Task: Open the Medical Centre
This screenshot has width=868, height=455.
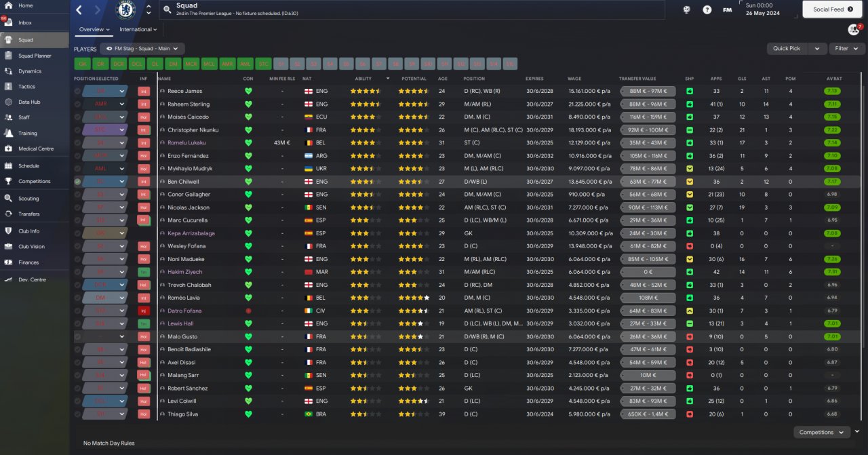Action: coord(34,149)
